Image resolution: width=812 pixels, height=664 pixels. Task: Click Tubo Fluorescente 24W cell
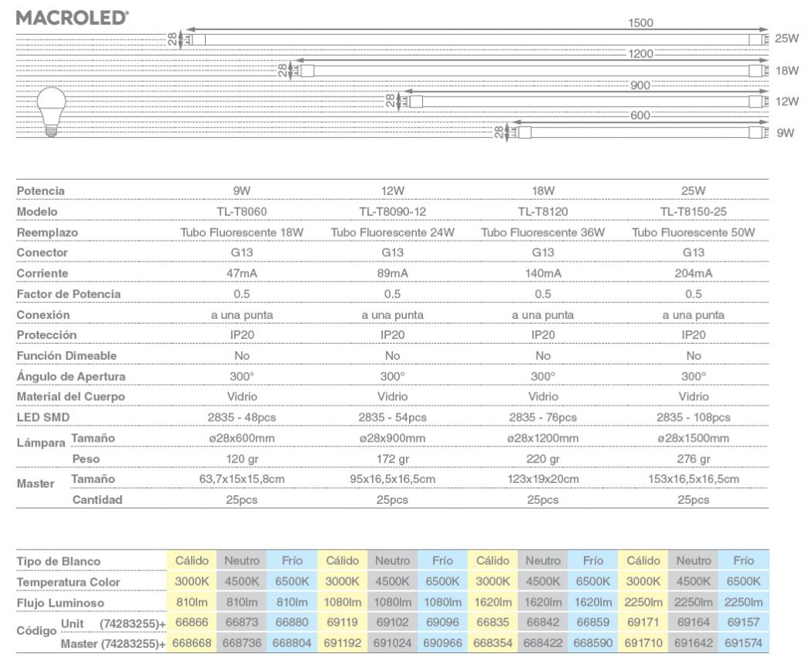coord(393,232)
